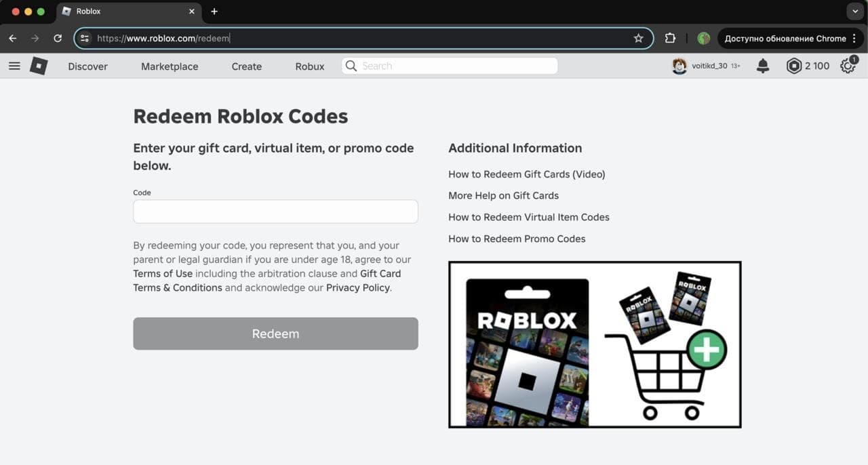This screenshot has width=868, height=465.
Task: Open How to Redeem Promo Codes
Action: [517, 239]
